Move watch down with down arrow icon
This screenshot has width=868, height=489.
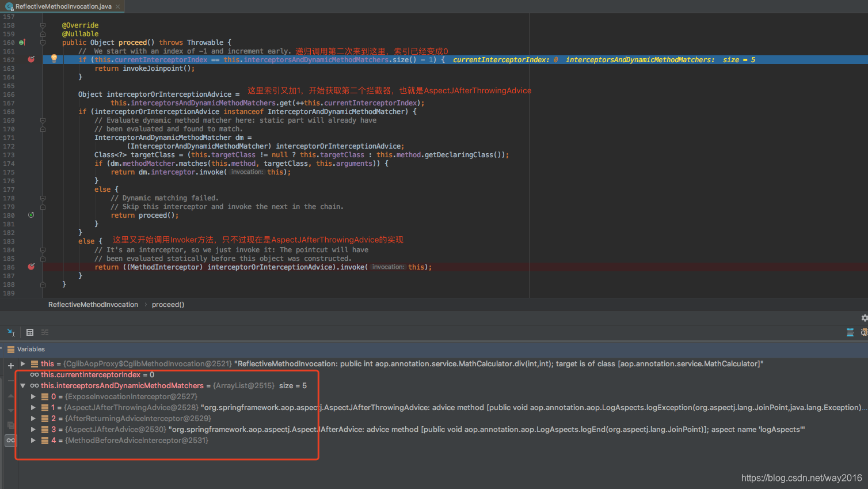(10, 410)
